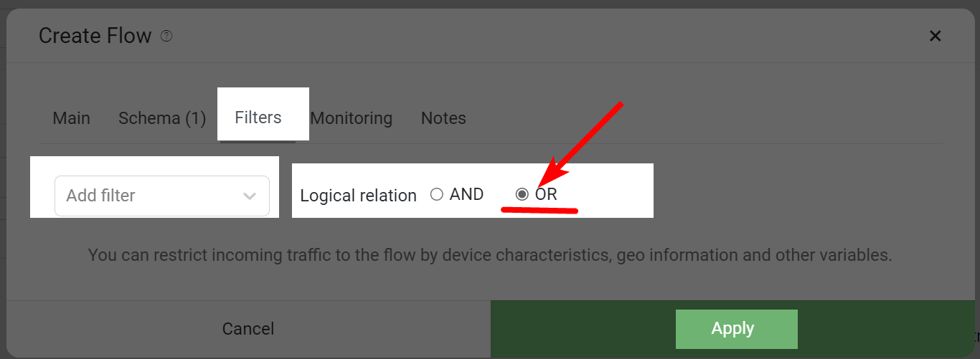The width and height of the screenshot is (980, 359).
Task: Click the OR option label text
Action: click(x=546, y=194)
